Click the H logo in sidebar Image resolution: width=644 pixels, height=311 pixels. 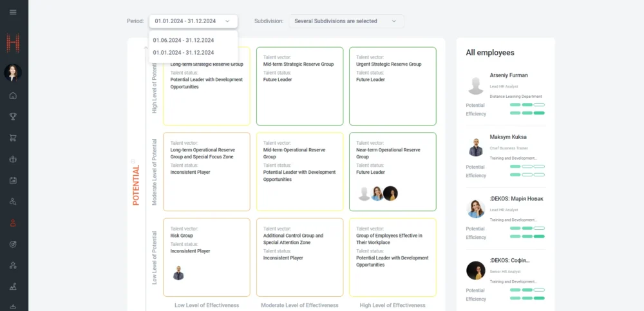point(14,42)
